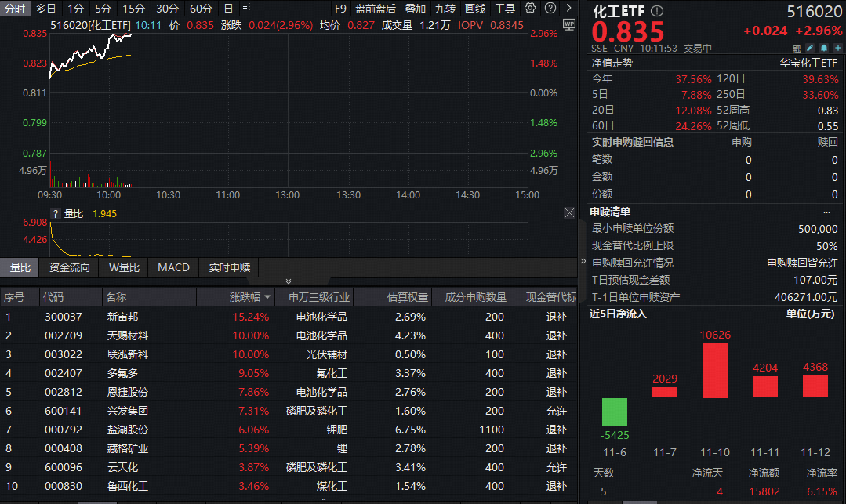The width and height of the screenshot is (846, 504).
Task: Toggle the 叠加 overlay option
Action: pyautogui.click(x=416, y=9)
